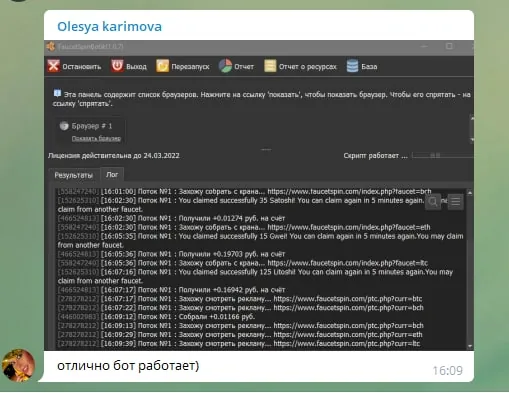Click the '15 Gwei' claimed message line
The image size is (509, 393).
[260, 240]
